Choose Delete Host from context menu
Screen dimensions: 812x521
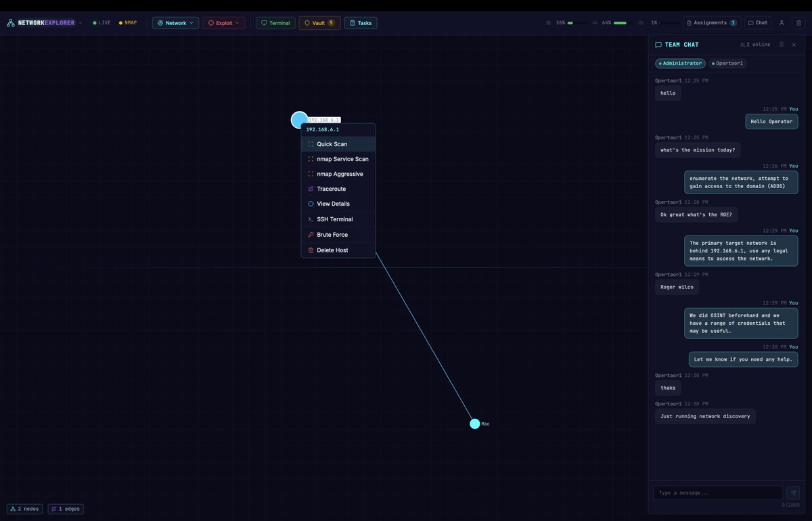coord(338,250)
